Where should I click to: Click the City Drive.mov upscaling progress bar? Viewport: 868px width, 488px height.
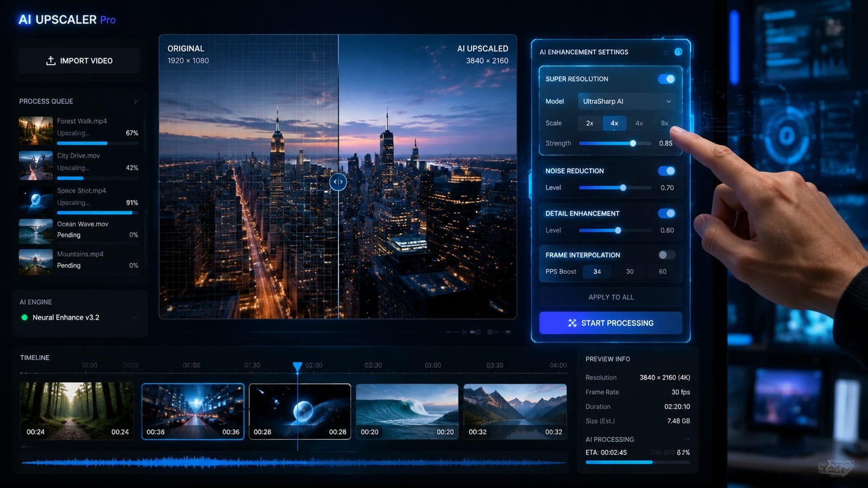pos(98,178)
